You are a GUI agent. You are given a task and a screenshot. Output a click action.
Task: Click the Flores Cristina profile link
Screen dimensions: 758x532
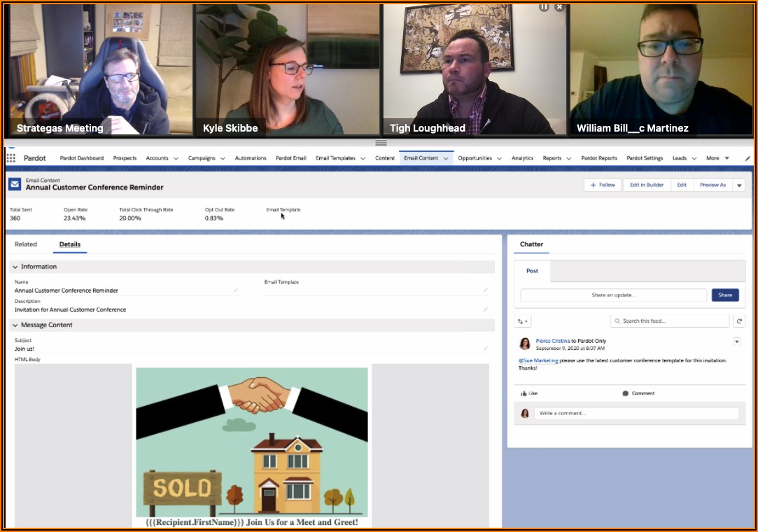[552, 341]
